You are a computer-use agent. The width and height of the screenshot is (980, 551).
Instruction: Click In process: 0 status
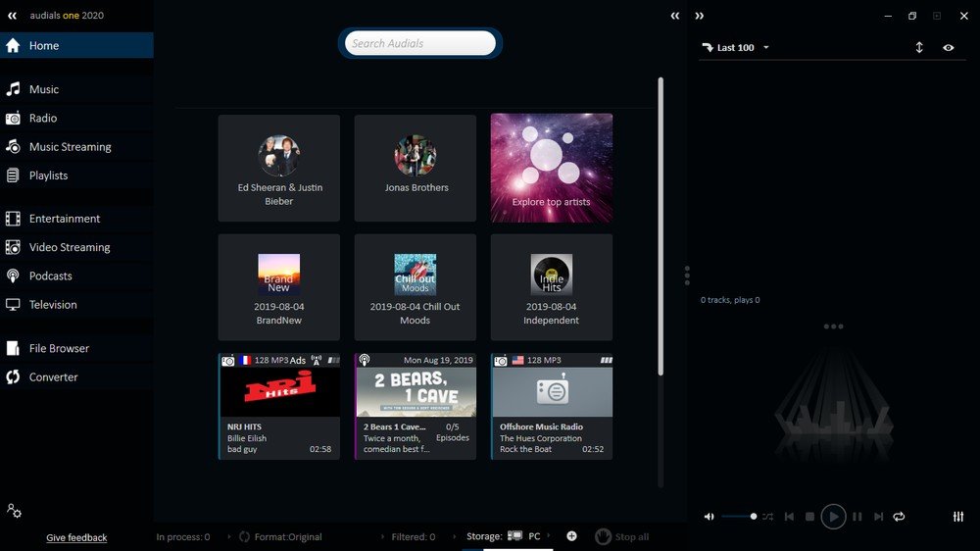(183, 536)
